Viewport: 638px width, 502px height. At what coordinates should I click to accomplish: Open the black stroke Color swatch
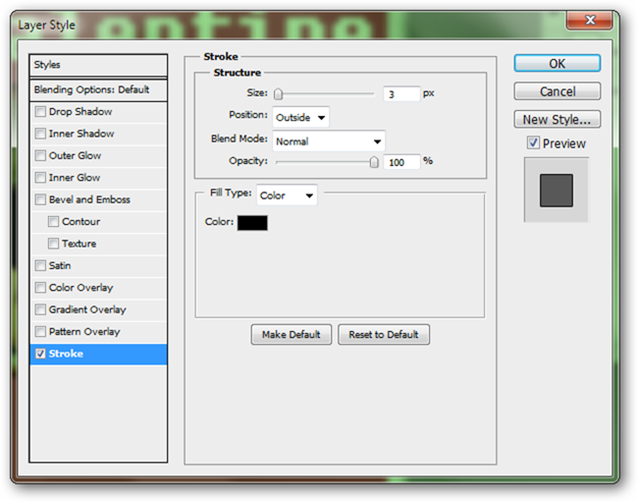pyautogui.click(x=252, y=223)
